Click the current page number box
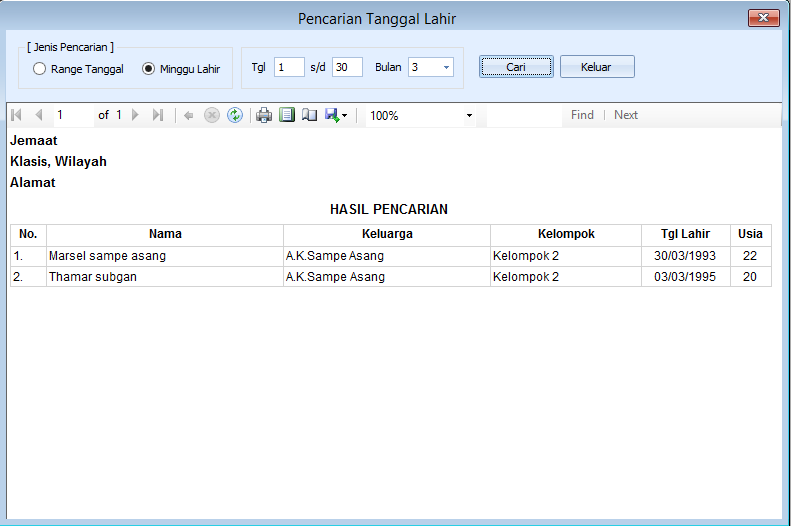 [72, 115]
